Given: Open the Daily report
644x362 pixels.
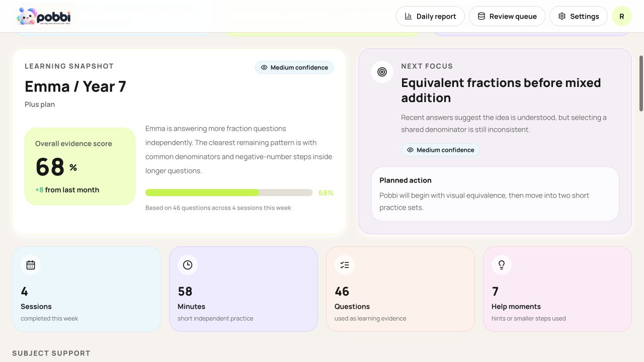Looking at the screenshot, I should tap(431, 16).
